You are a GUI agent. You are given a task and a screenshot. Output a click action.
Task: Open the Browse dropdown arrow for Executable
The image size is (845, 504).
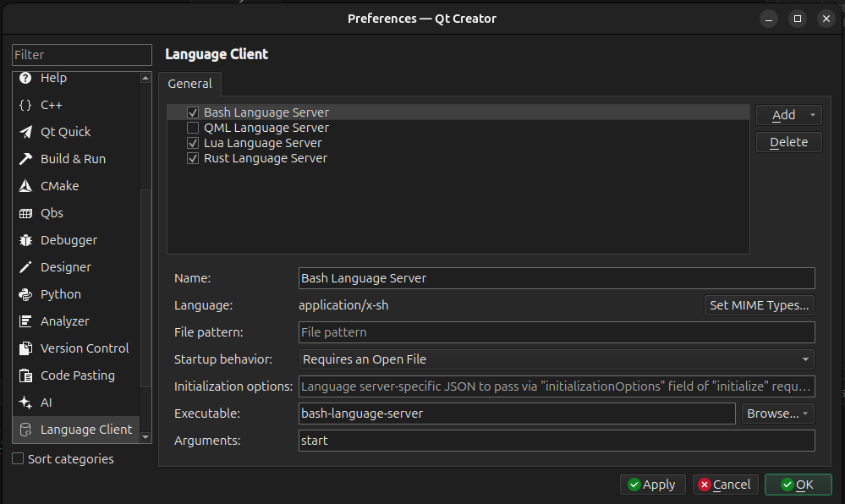point(804,414)
